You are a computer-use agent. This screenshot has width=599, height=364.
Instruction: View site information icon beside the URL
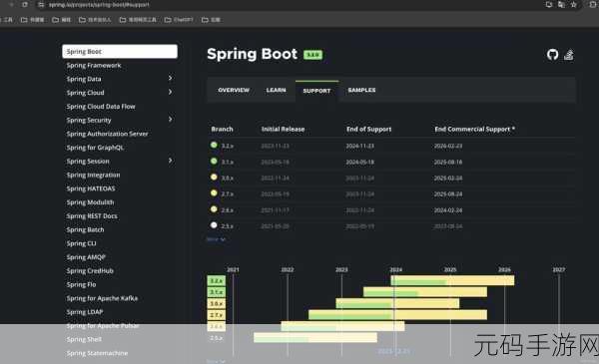coord(41,5)
